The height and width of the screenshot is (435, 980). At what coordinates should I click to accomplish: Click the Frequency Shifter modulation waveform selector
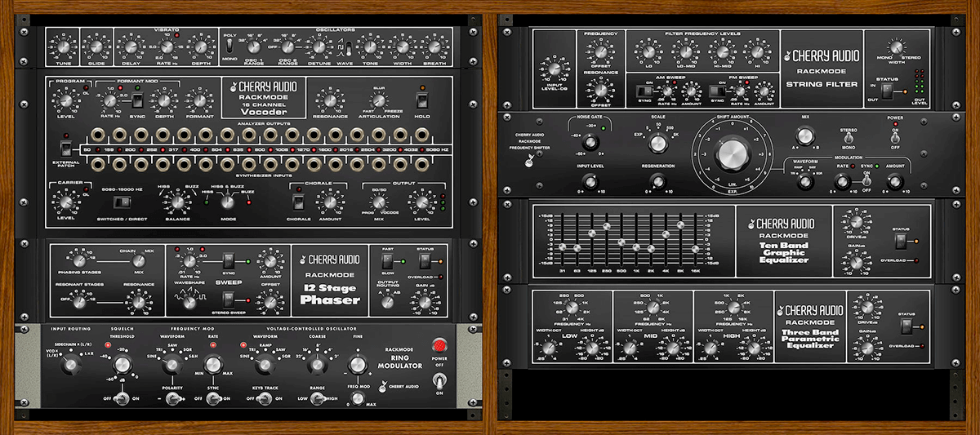click(x=804, y=182)
